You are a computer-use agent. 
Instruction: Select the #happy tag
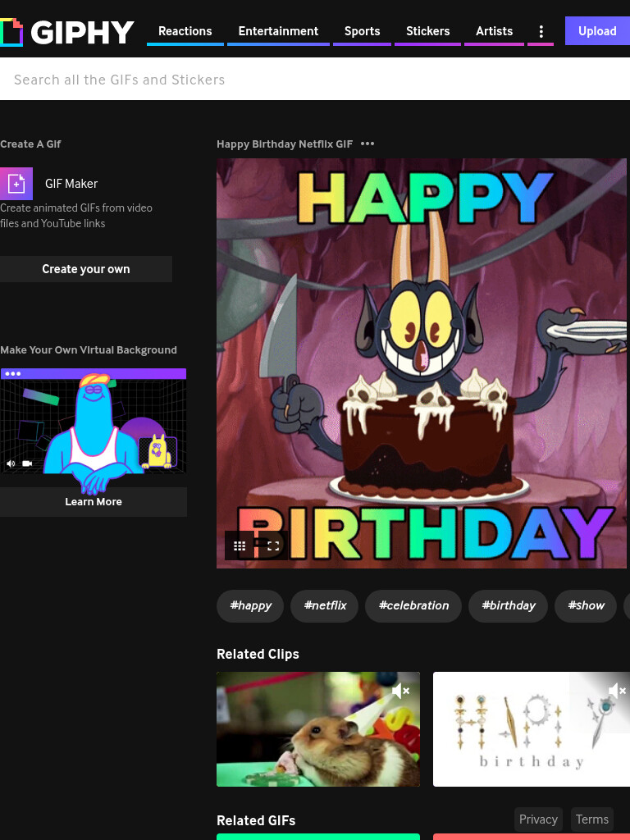250,606
